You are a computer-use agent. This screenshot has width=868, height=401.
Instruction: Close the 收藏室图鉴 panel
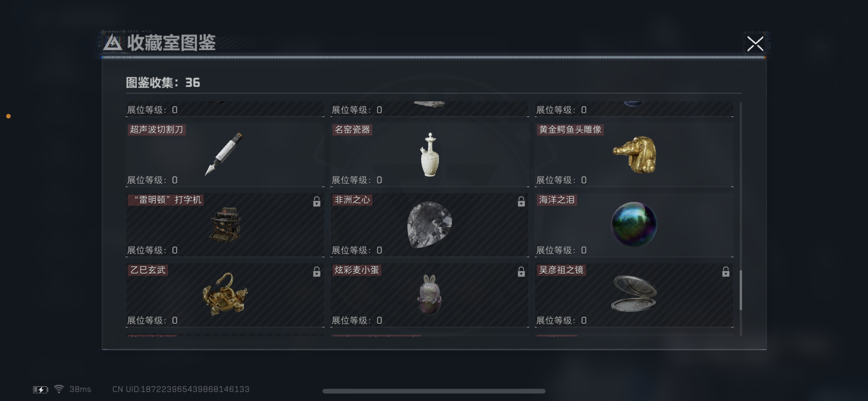755,44
